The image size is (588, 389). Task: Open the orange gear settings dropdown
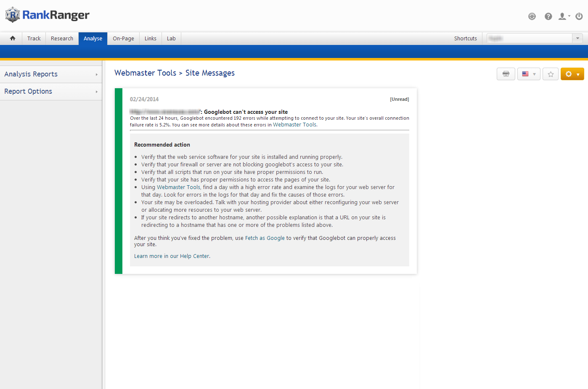point(572,74)
